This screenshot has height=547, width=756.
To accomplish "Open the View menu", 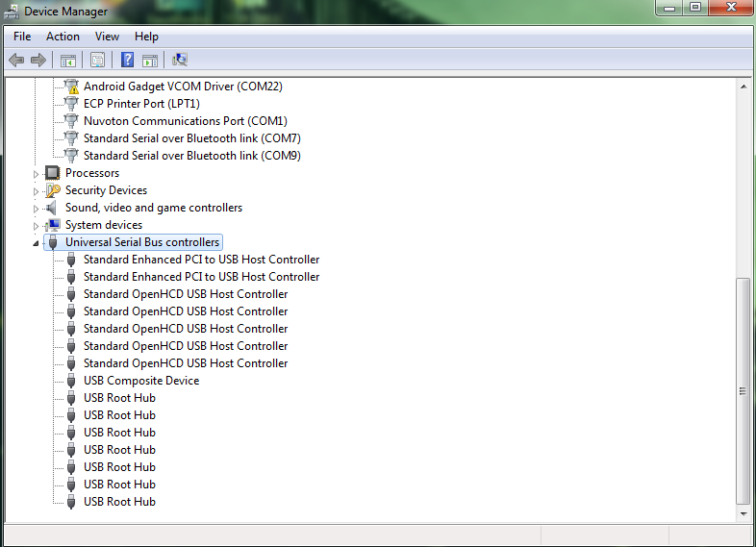I will pos(107,37).
